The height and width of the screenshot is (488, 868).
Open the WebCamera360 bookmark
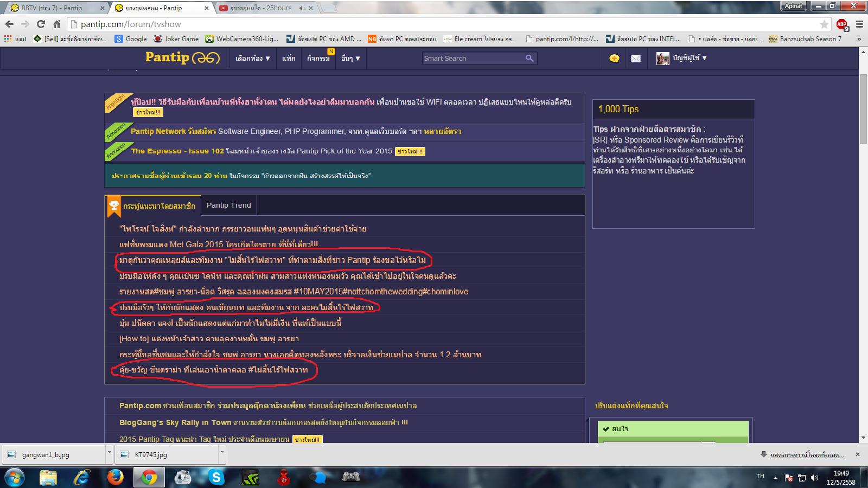coord(242,38)
